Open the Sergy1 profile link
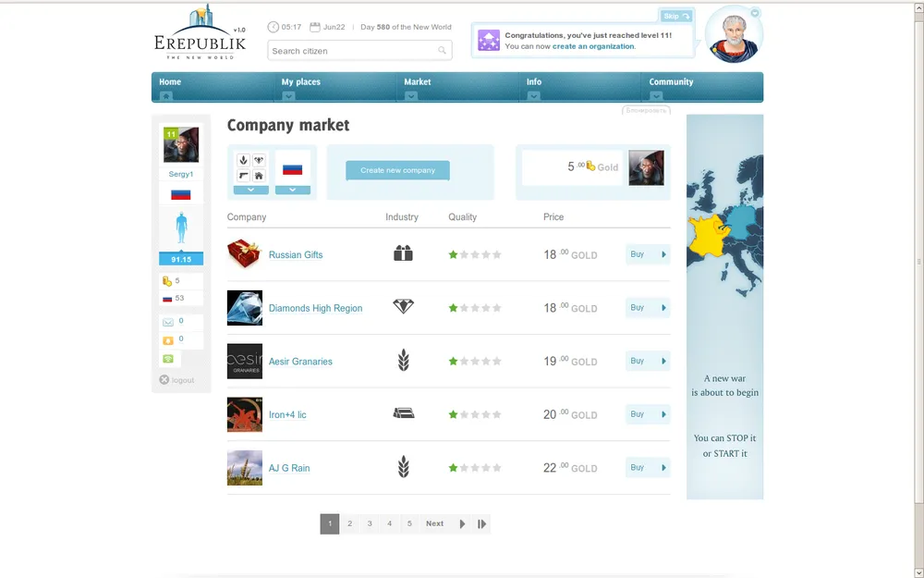This screenshot has width=924, height=578. [181, 174]
